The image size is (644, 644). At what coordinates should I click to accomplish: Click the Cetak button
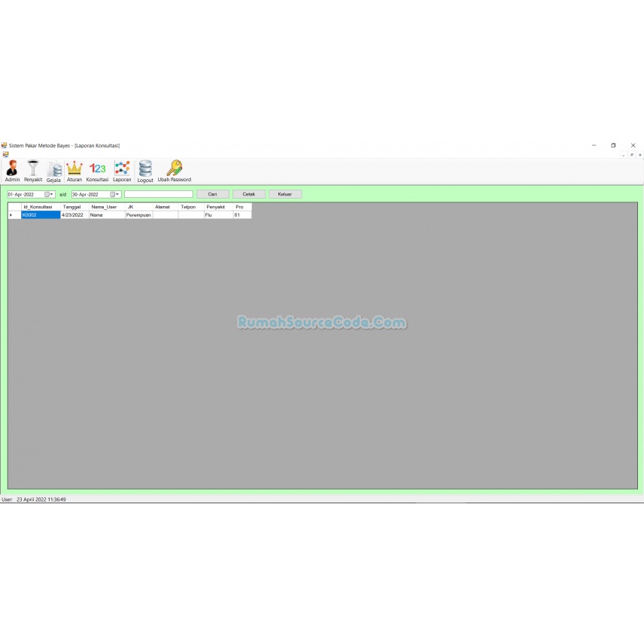(x=248, y=194)
